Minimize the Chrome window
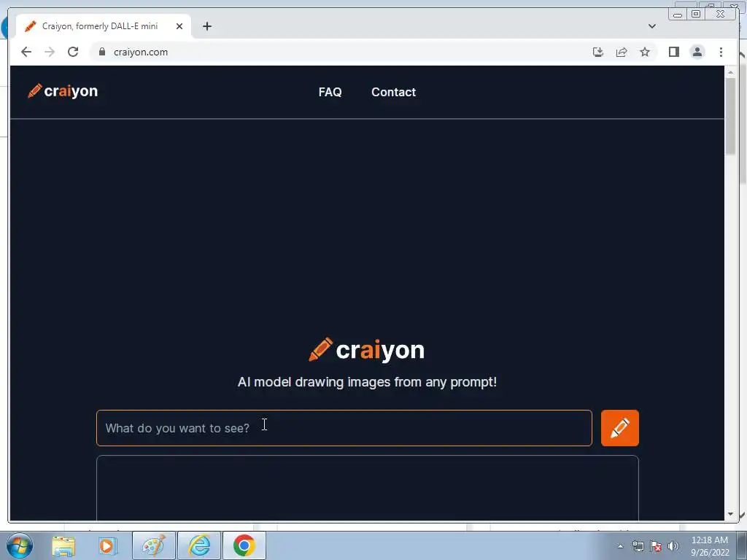747x560 pixels. tap(678, 14)
